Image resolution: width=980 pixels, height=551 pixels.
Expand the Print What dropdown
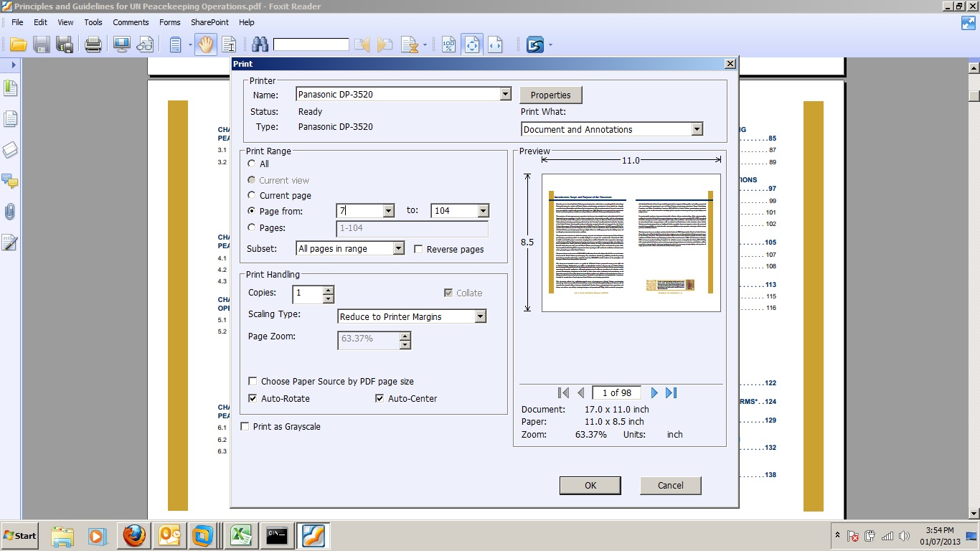click(x=697, y=128)
